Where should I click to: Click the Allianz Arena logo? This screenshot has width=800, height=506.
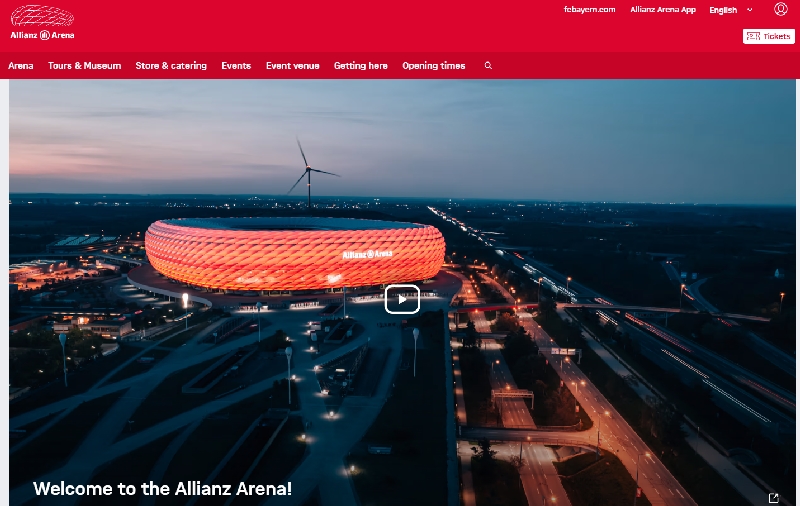(x=42, y=22)
